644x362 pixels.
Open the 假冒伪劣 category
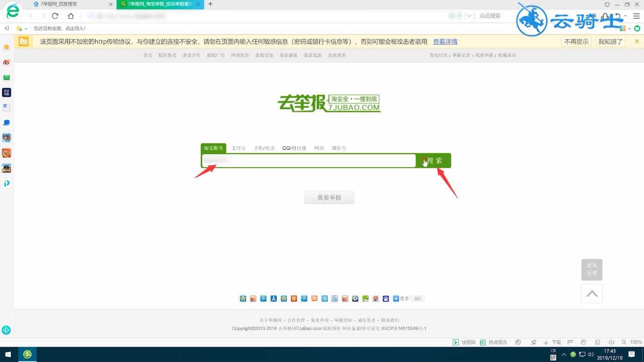[167, 55]
